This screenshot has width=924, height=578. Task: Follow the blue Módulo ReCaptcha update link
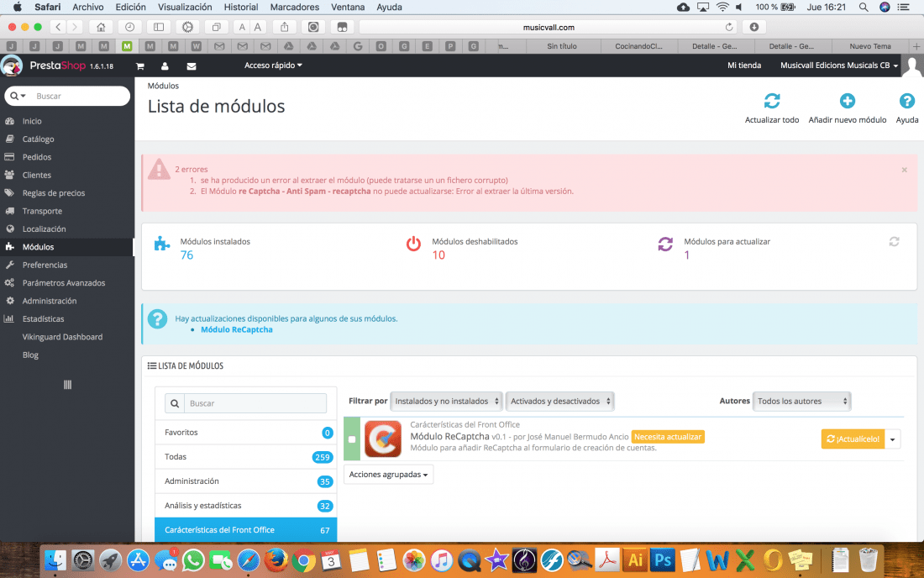[x=237, y=329]
